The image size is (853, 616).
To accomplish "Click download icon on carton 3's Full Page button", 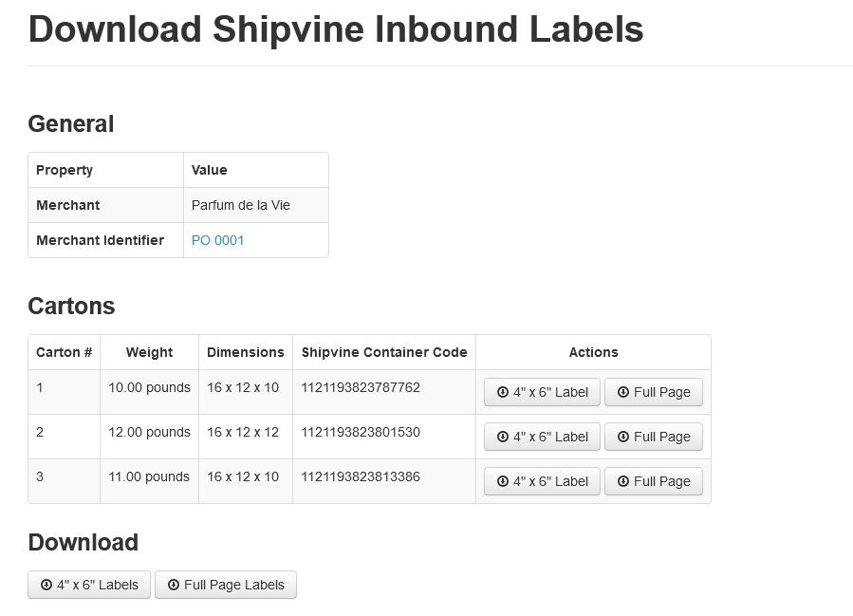I will pyautogui.click(x=623, y=481).
